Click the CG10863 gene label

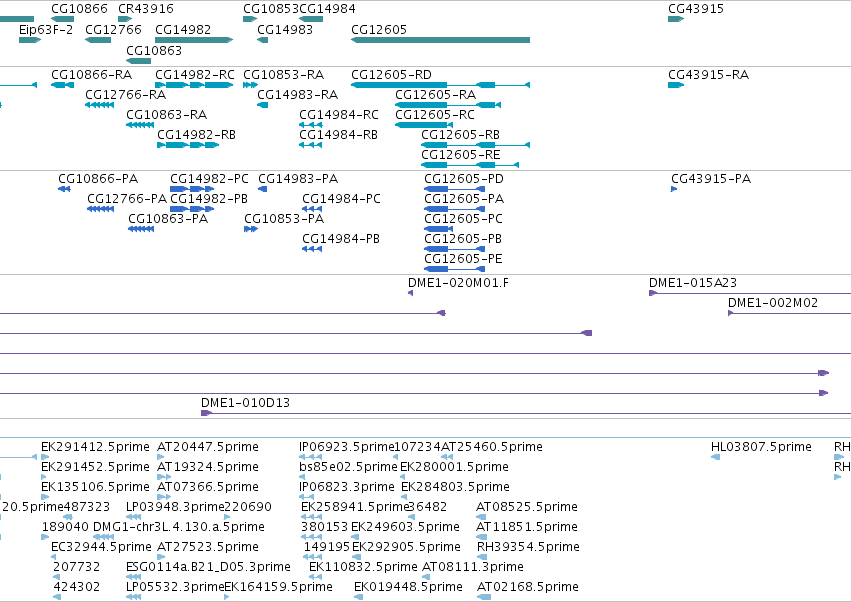click(x=154, y=50)
